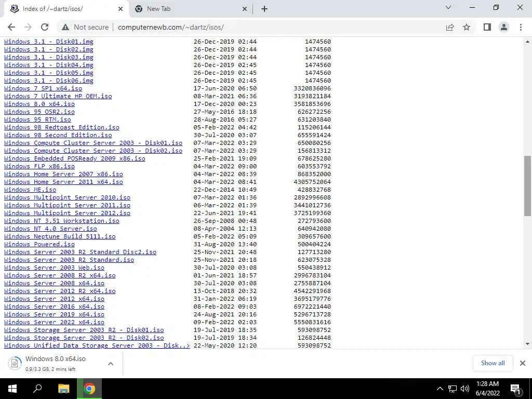Click Windows Server 2019 x64.iso link
Screen dimensions: 532x399
[x=54, y=315]
